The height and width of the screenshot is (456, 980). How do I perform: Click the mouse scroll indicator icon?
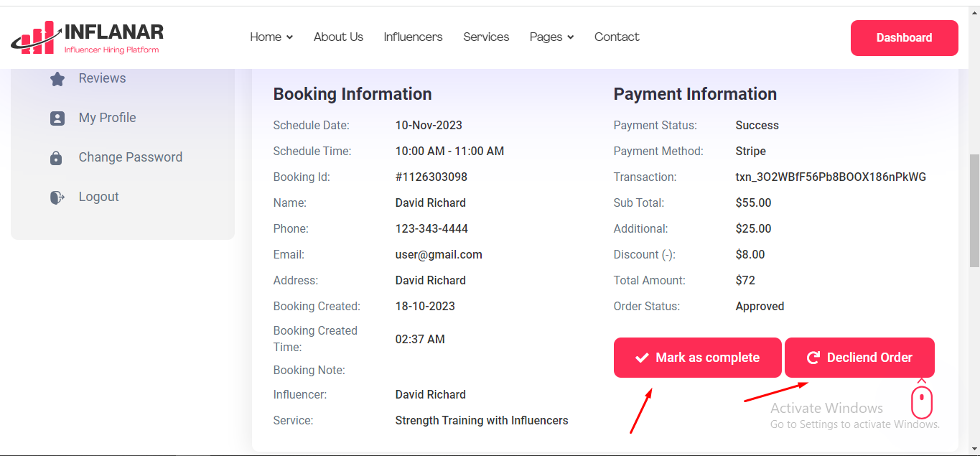922,401
